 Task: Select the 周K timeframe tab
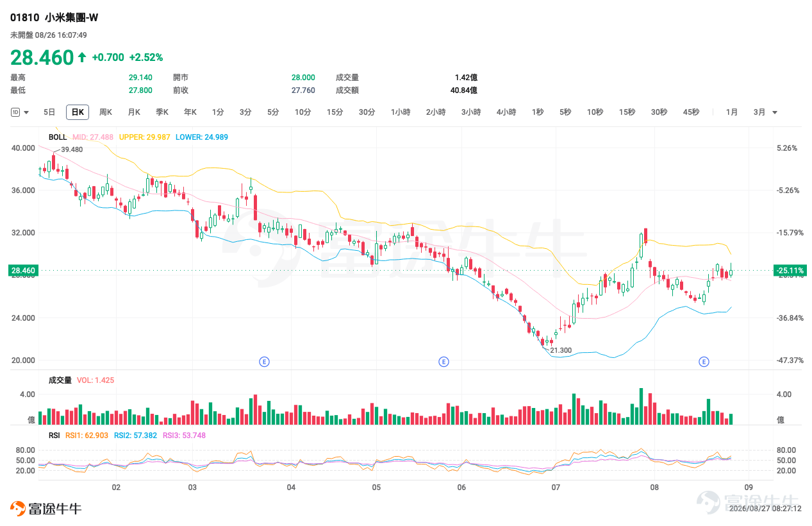(x=106, y=112)
